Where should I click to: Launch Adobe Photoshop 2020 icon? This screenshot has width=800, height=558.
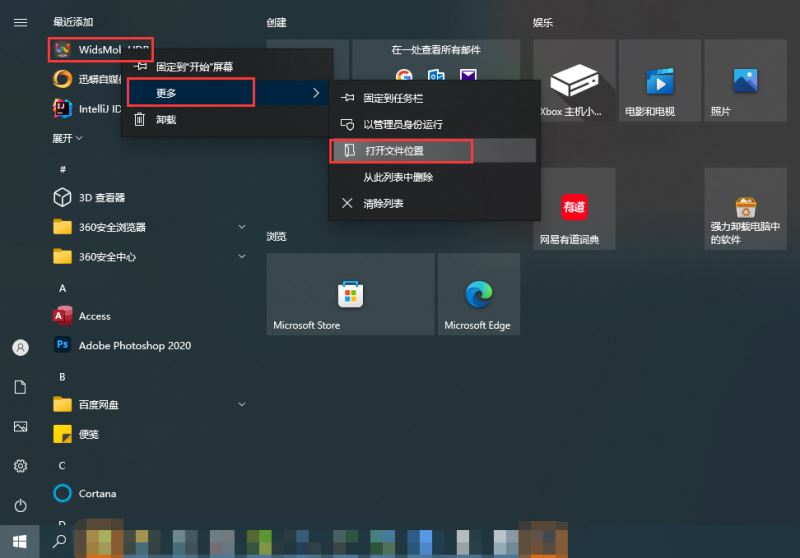click(62, 345)
